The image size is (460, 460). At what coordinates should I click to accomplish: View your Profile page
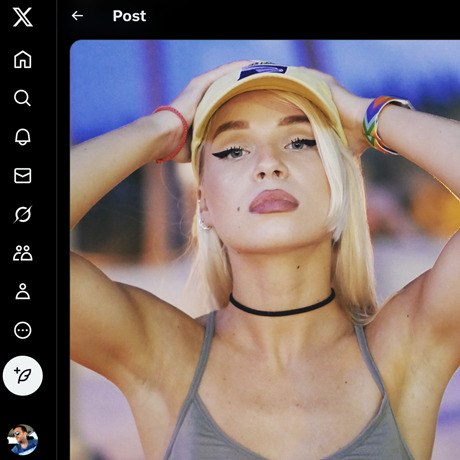(23, 292)
